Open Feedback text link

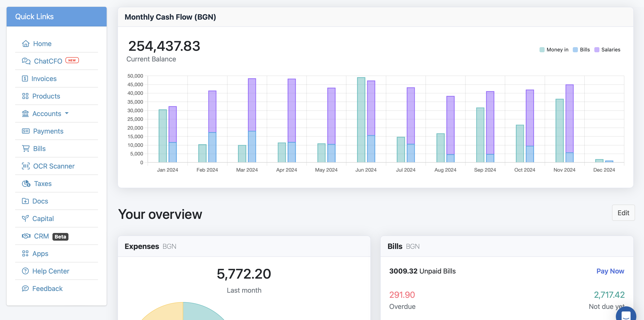tap(48, 289)
